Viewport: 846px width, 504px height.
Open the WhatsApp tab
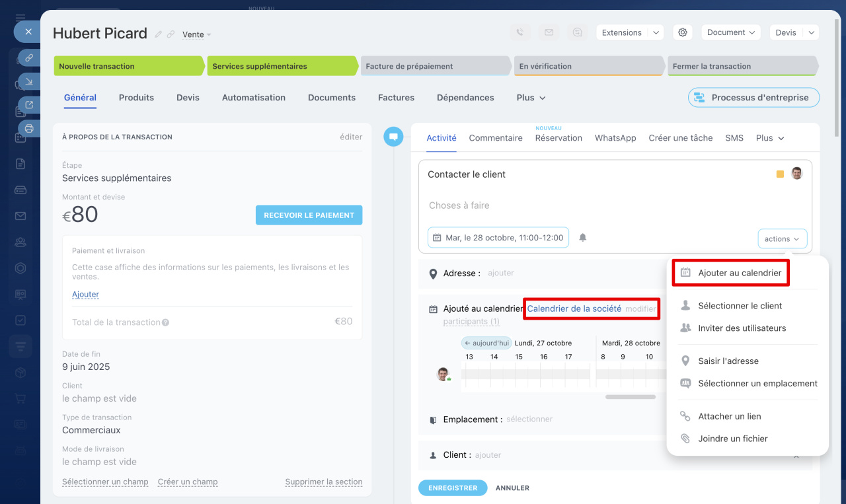615,138
